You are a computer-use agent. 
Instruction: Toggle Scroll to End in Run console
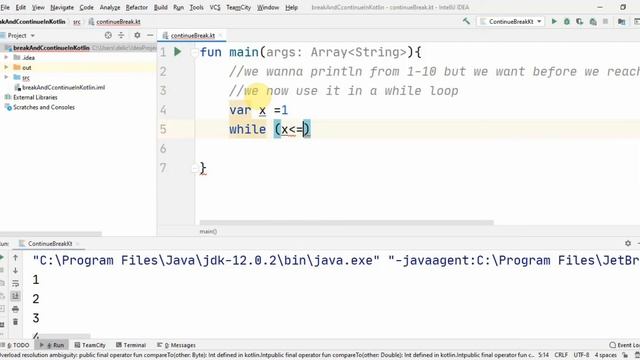(x=15, y=296)
